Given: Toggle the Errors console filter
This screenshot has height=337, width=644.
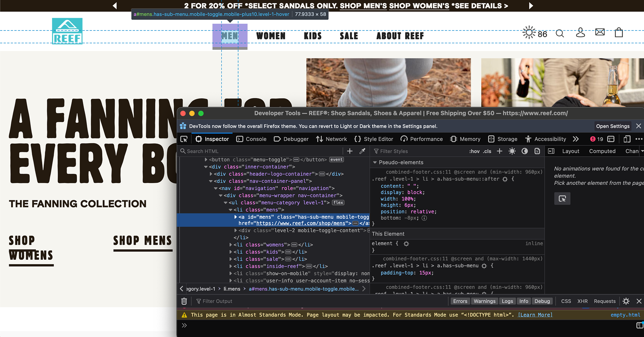Looking at the screenshot, I should tap(460, 301).
